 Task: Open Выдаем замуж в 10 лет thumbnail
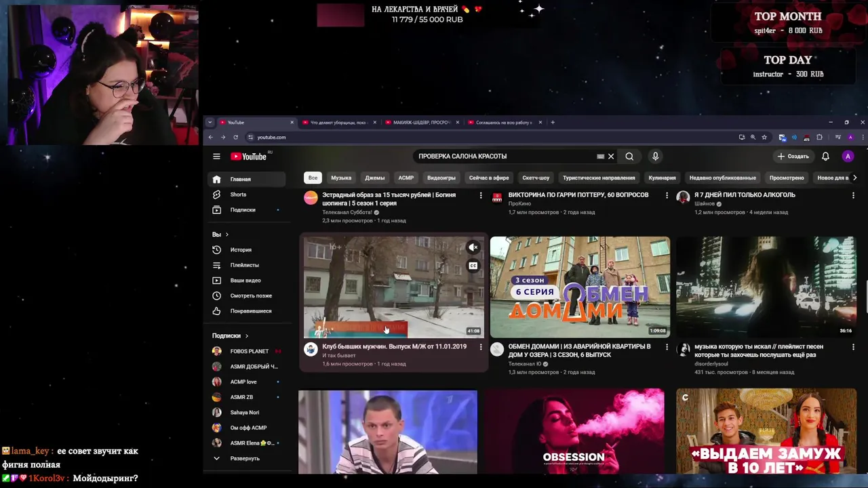click(766, 431)
